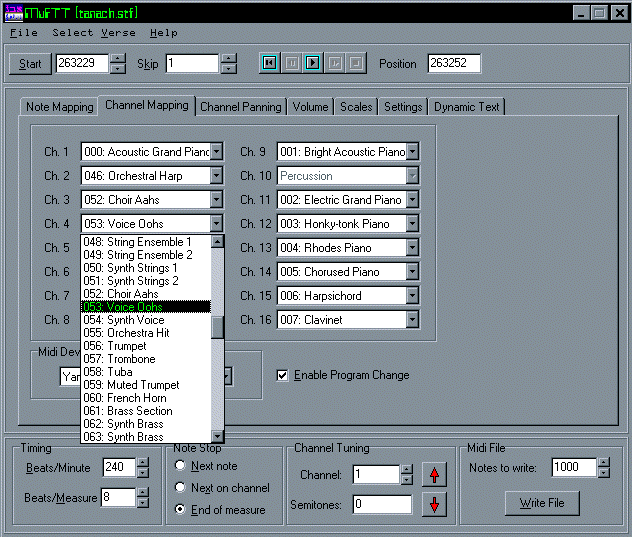Switch to Scales tab
The height and width of the screenshot is (537, 632).
click(x=356, y=107)
